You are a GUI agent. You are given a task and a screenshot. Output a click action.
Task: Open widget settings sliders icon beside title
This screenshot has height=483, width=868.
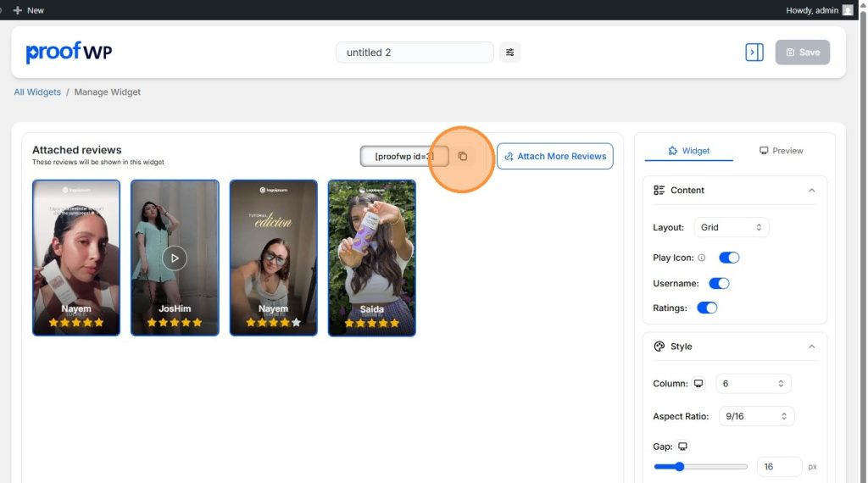[x=509, y=53]
